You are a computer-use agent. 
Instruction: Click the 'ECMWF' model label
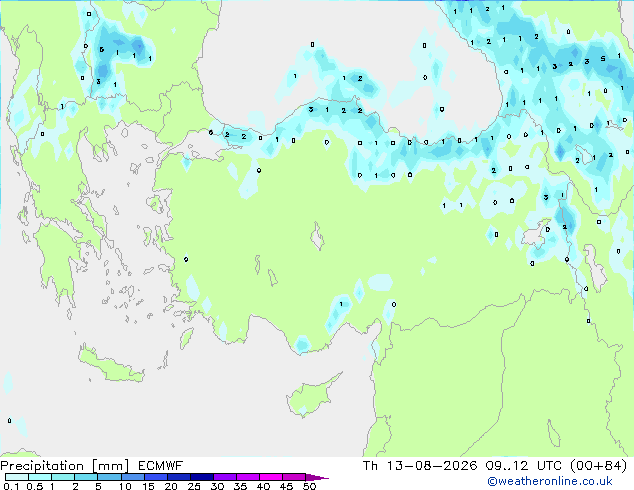pos(161,466)
